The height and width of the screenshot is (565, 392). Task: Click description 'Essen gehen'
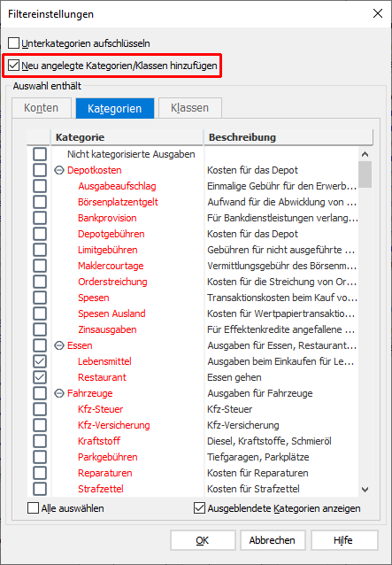tap(234, 377)
